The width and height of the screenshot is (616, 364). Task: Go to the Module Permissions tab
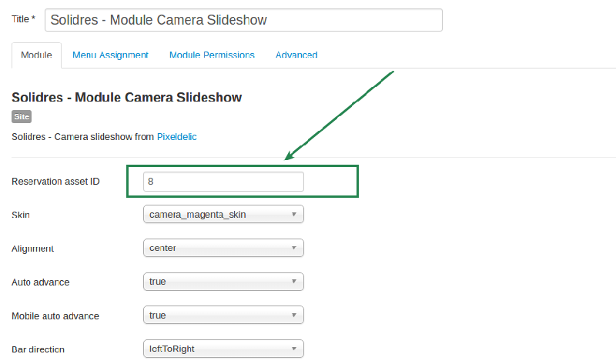point(212,55)
